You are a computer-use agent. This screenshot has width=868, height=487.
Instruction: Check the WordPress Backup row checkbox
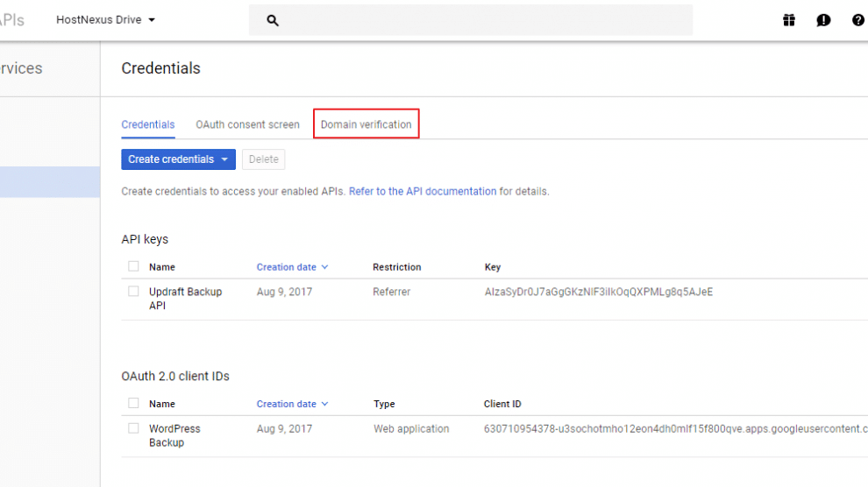coord(133,428)
